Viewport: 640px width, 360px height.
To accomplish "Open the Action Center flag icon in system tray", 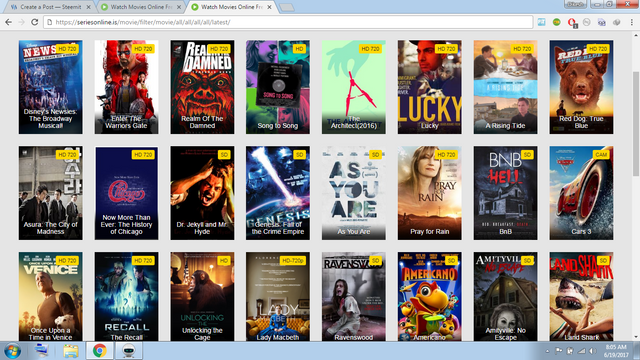I will [x=559, y=351].
